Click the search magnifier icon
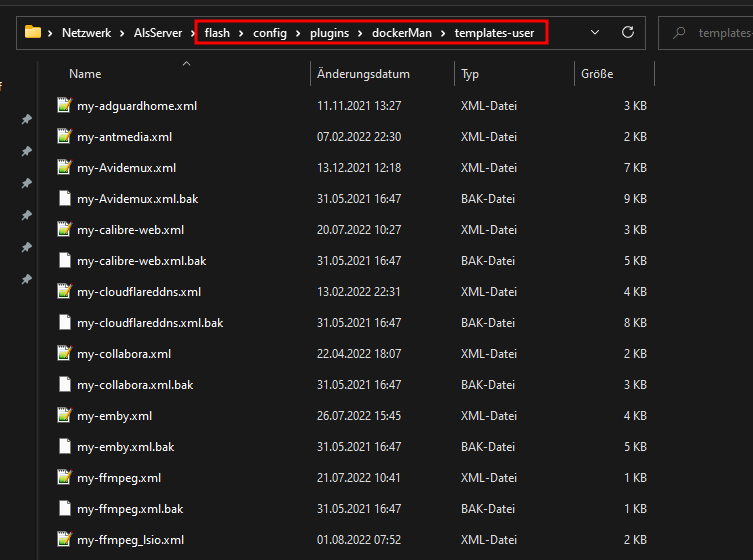The image size is (753, 560). pos(679,33)
